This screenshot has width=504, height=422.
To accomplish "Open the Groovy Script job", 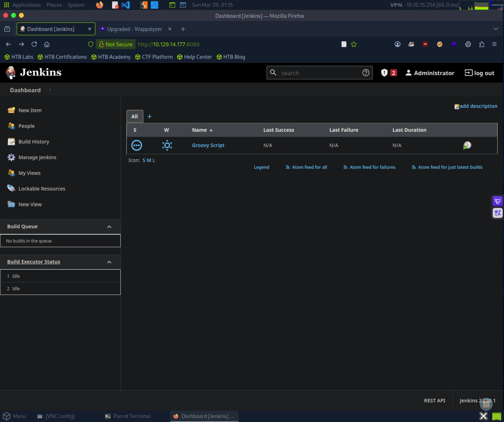I will [208, 145].
